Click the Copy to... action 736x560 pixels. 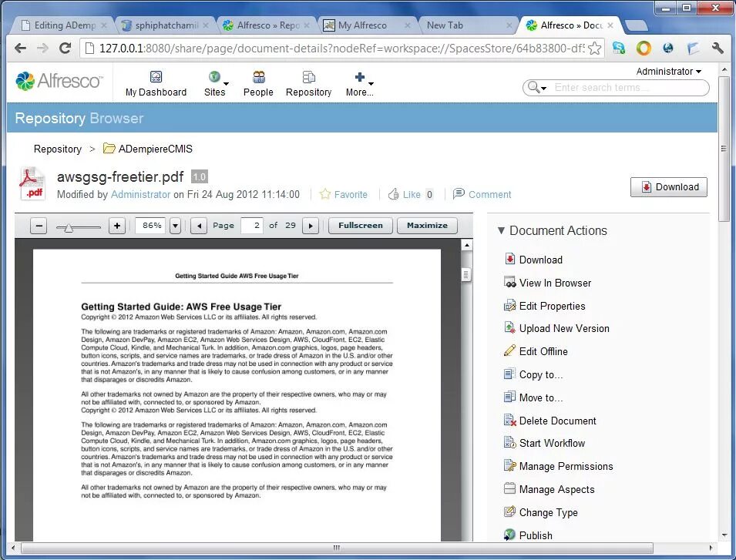(533, 374)
